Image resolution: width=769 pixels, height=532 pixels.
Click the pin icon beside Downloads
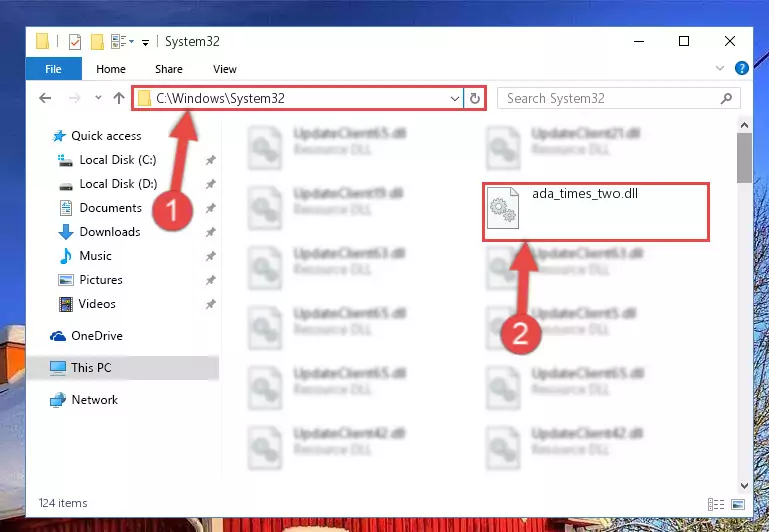(x=210, y=231)
